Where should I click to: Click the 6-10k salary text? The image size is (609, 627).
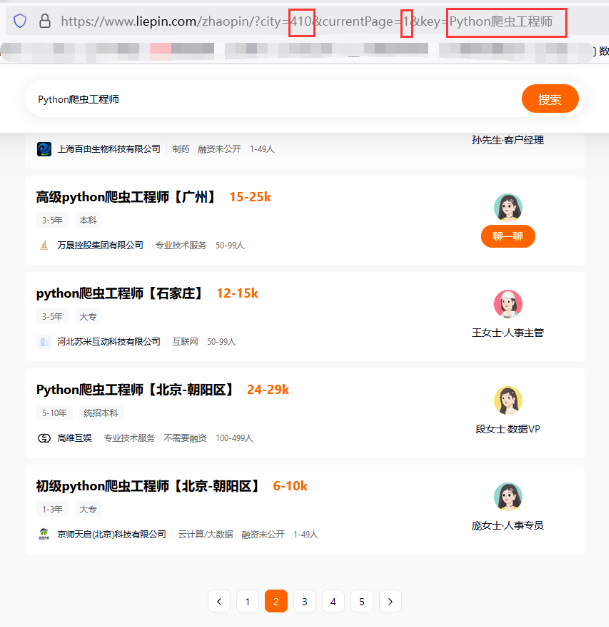pos(290,486)
